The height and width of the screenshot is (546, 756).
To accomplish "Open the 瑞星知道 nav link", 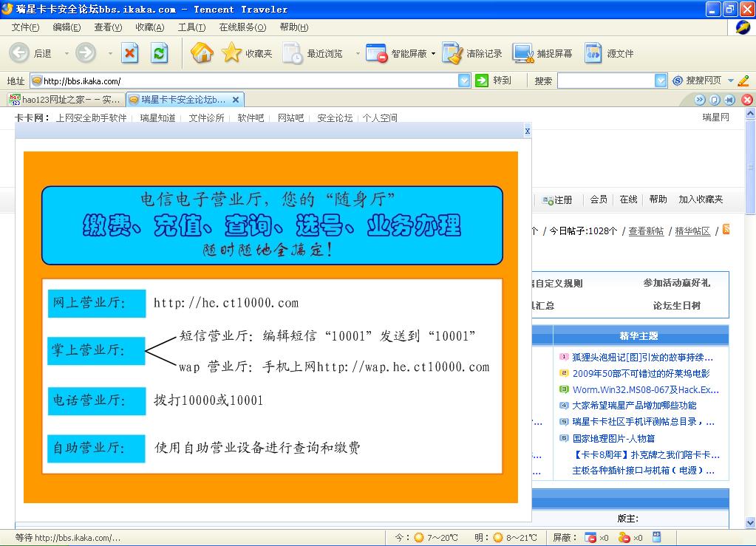I will (157, 117).
